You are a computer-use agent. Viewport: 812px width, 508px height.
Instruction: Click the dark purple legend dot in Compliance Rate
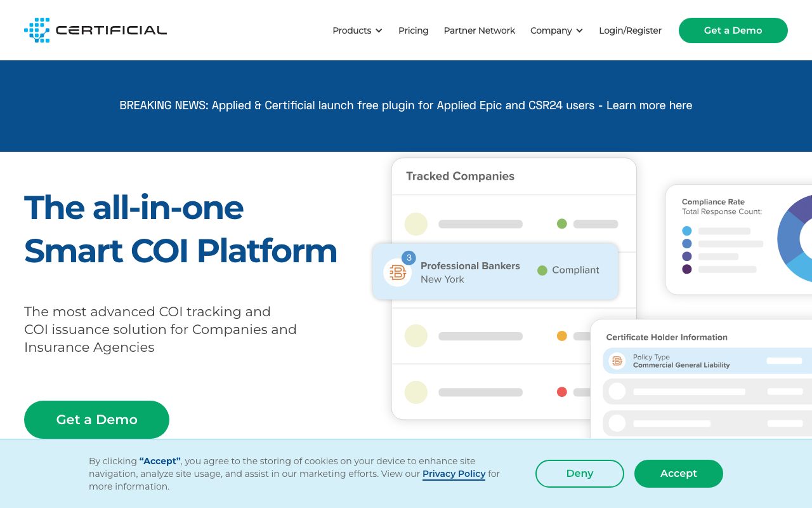687,269
